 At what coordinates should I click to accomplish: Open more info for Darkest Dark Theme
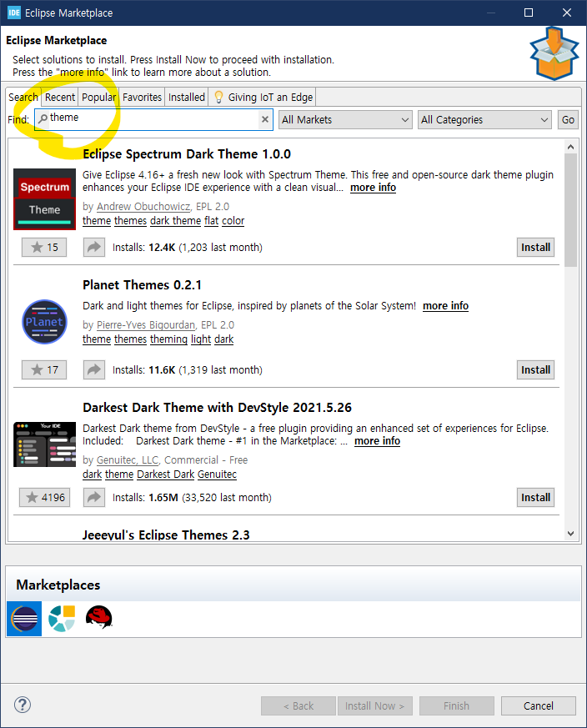(x=377, y=440)
